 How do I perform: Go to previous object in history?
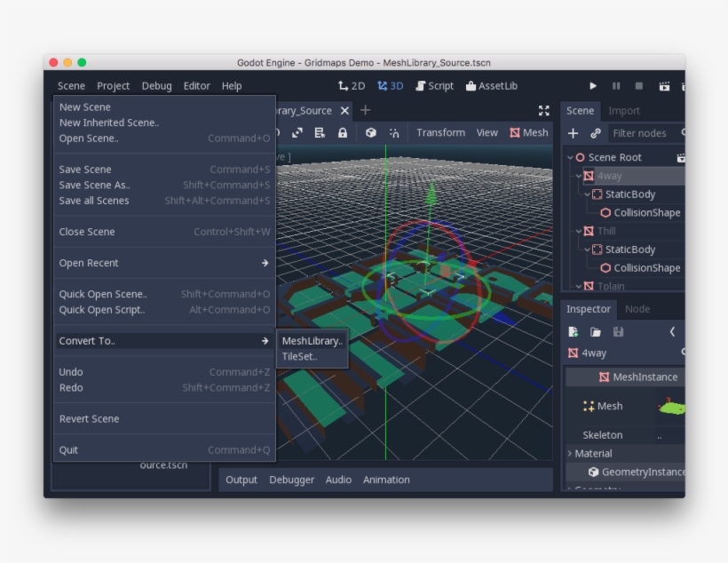tap(672, 331)
